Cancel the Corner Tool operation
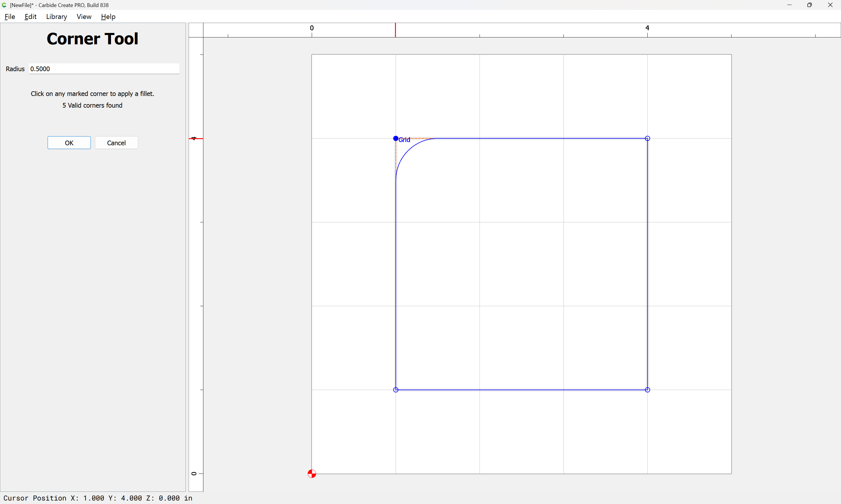The width and height of the screenshot is (841, 504). pyautogui.click(x=116, y=143)
